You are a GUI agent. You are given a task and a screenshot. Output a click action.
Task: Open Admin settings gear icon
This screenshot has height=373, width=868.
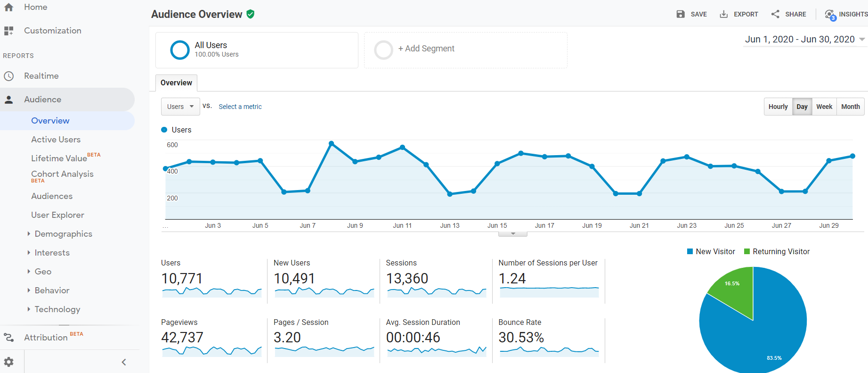coord(8,362)
